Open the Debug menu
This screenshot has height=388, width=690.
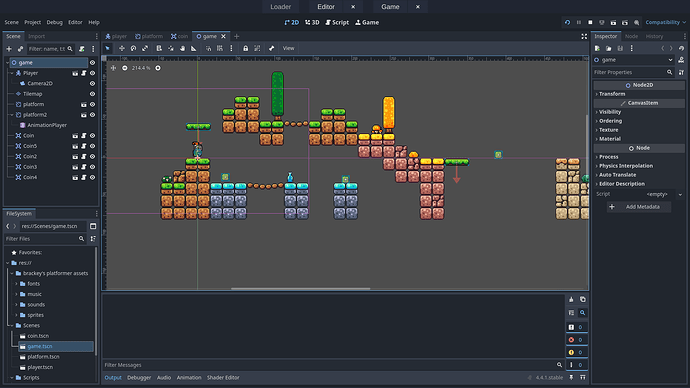tap(55, 22)
